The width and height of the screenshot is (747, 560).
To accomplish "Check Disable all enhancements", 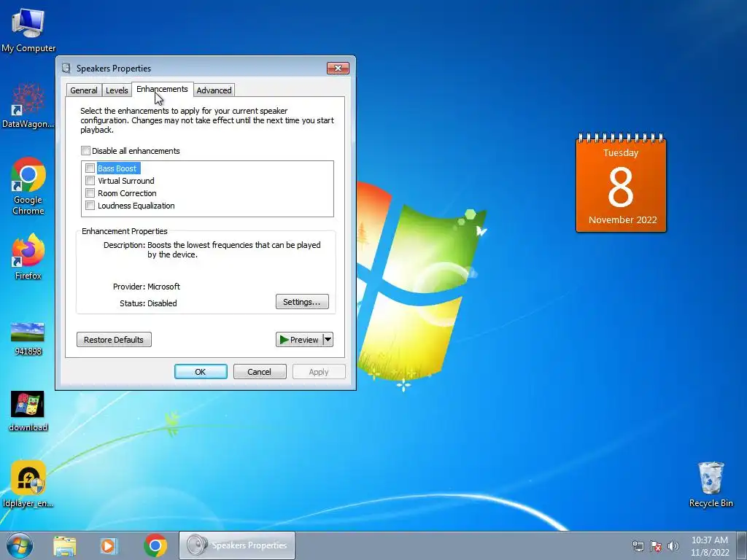I will (86, 151).
